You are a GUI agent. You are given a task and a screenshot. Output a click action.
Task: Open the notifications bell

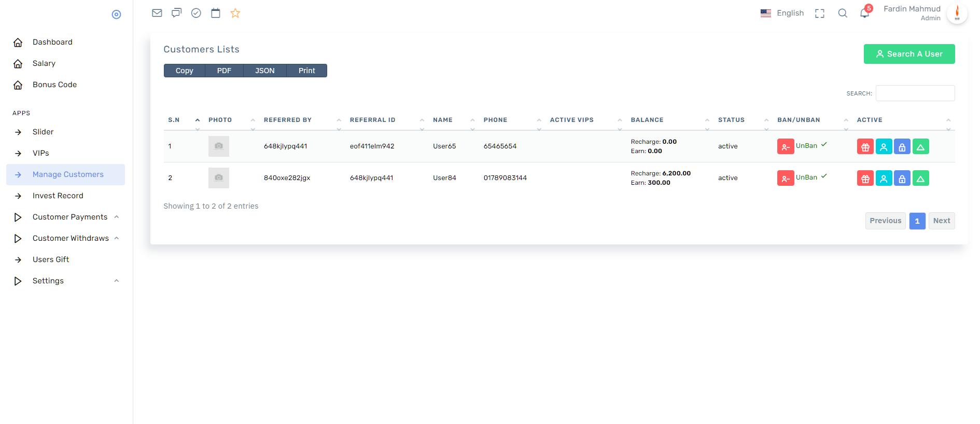pos(864,13)
